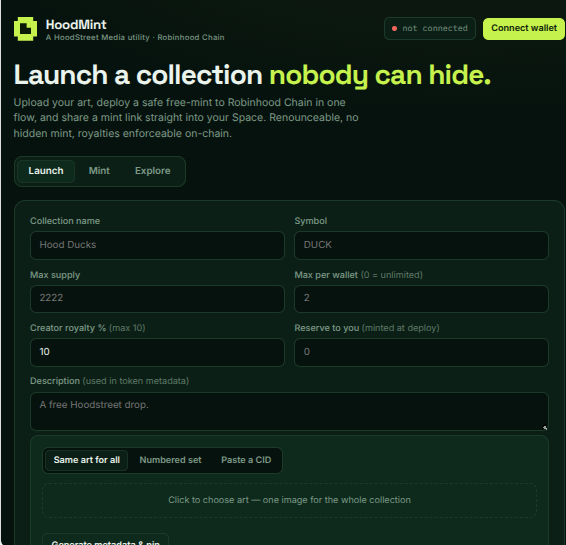Click the 'Collection name' label
This screenshot has height=545, width=566.
click(x=65, y=221)
